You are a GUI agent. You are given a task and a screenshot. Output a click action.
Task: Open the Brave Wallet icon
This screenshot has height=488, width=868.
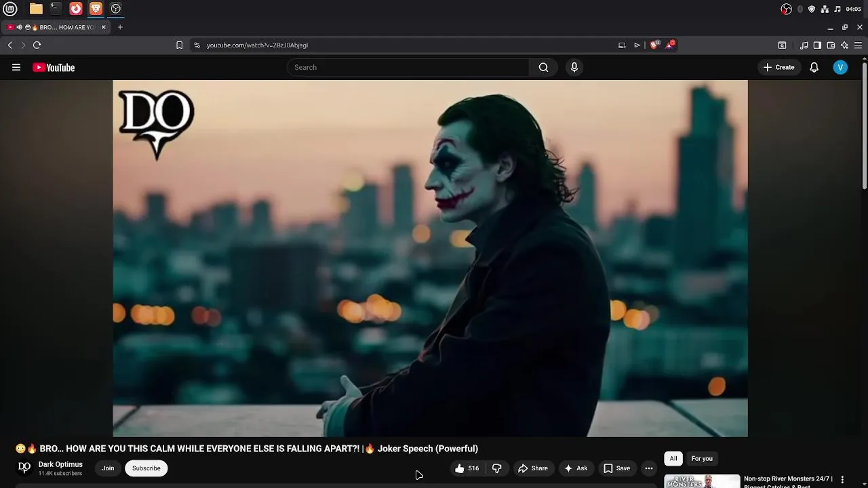(x=831, y=45)
